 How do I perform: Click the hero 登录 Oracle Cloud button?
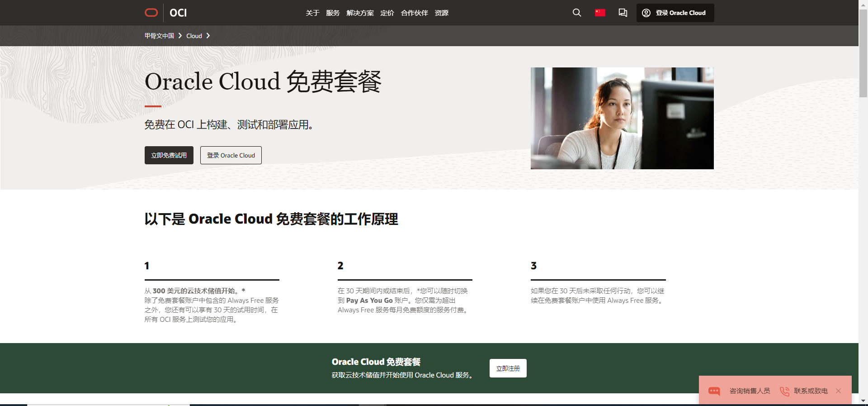[x=231, y=155]
